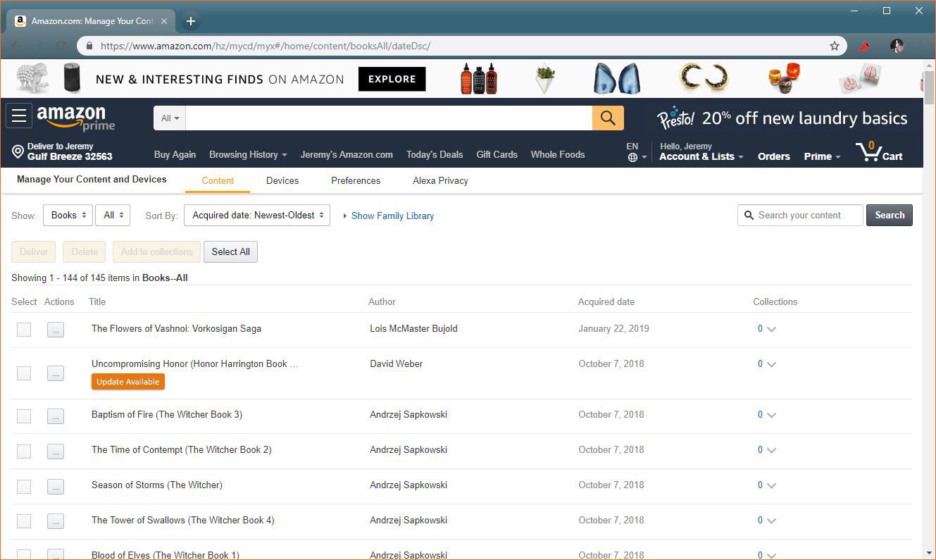
Task: Tick the Baptism of Fire checkbox
Action: click(x=24, y=416)
